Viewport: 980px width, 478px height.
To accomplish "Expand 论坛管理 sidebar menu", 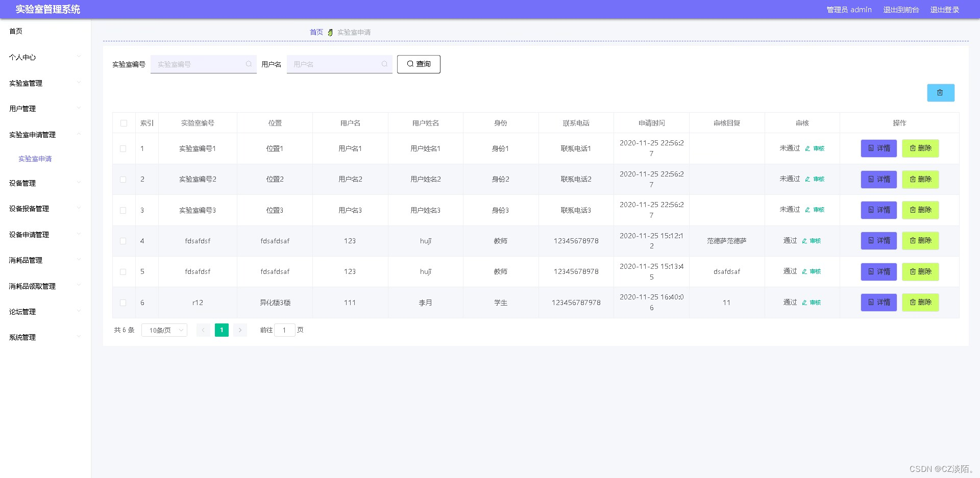I will tap(45, 312).
